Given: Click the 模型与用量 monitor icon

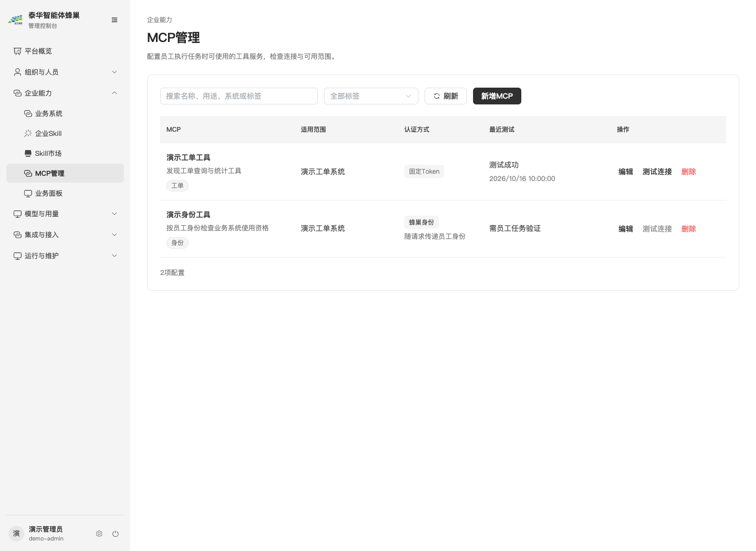Looking at the screenshot, I should [17, 214].
